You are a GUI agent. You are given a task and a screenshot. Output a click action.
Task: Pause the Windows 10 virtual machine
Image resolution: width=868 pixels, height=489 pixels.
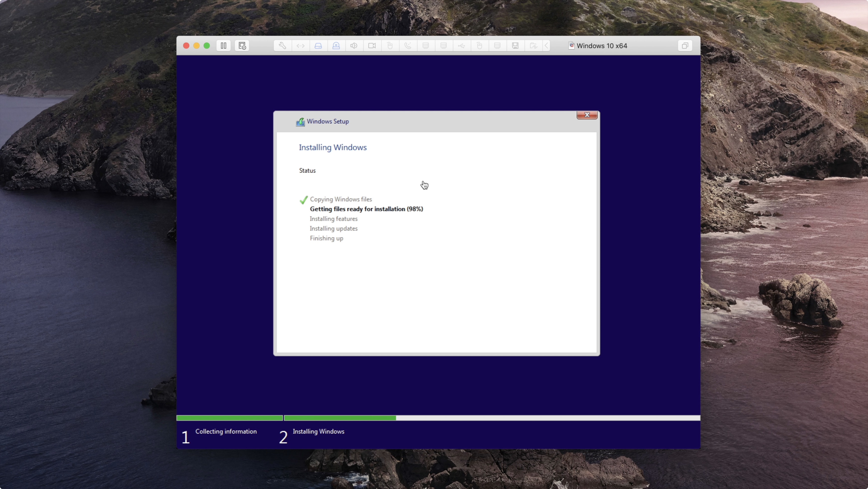tap(223, 46)
